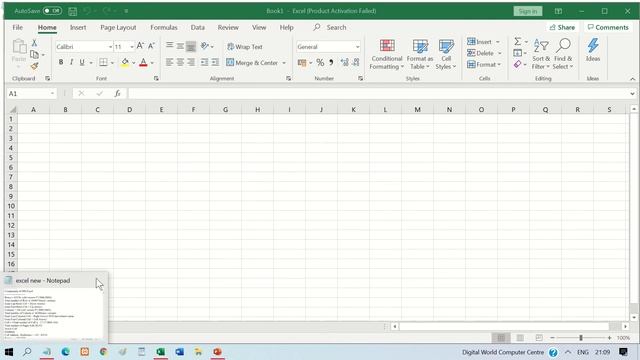The height and width of the screenshot is (360, 640).
Task: Open Format as Table gallery
Action: point(420,54)
